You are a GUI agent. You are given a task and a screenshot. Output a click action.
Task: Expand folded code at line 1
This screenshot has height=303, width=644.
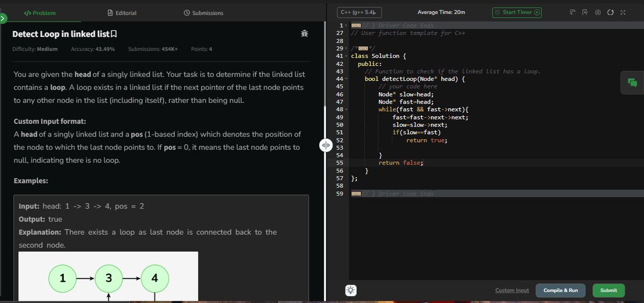click(347, 26)
